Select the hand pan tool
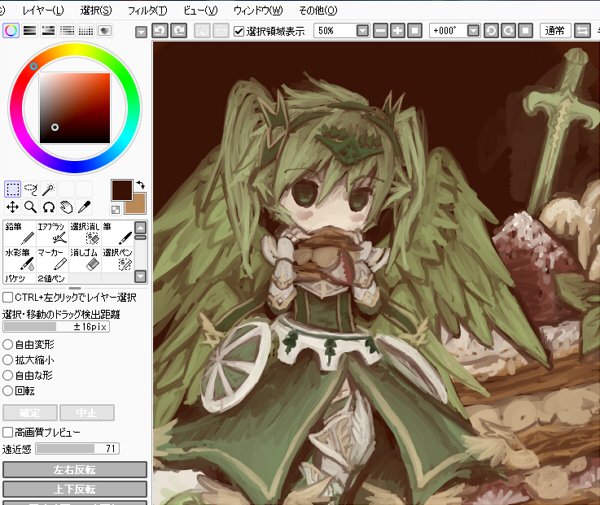 (x=66, y=207)
